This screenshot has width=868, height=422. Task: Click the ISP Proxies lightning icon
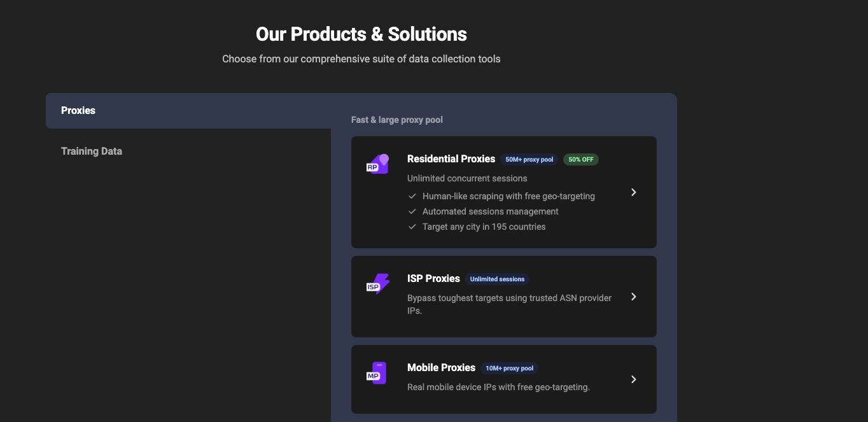coord(377,284)
